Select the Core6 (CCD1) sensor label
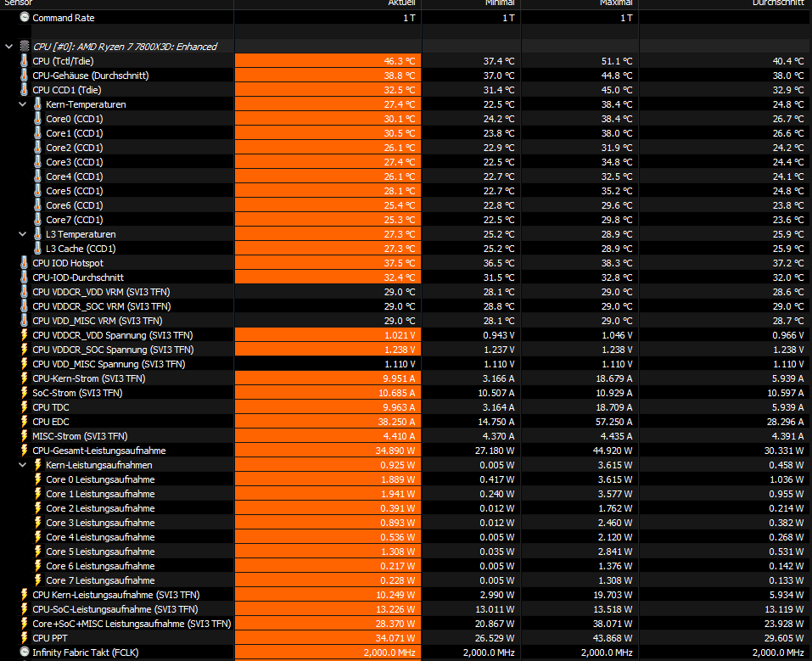 pyautogui.click(x=74, y=205)
